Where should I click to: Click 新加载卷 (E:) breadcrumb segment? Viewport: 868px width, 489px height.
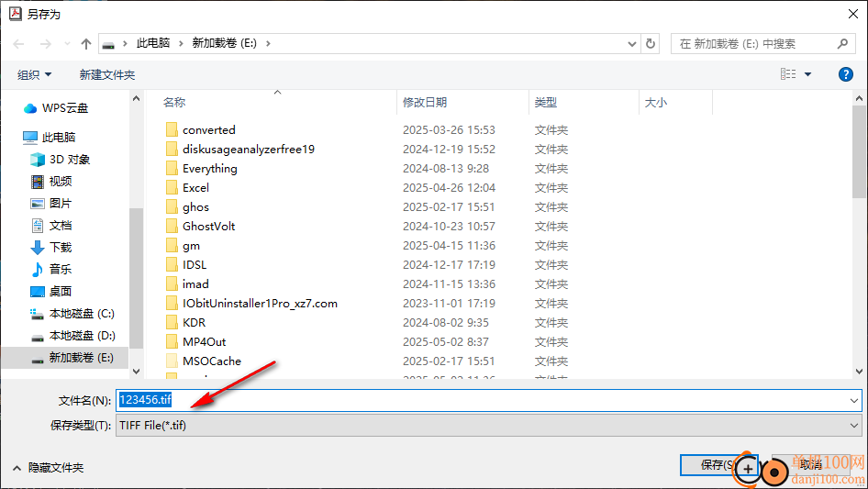pyautogui.click(x=224, y=43)
